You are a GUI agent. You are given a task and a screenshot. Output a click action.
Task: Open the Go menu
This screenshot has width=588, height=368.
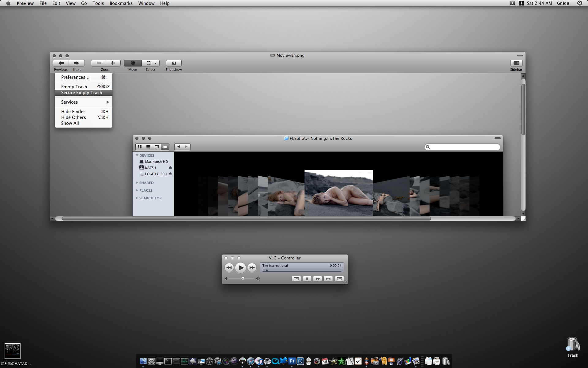click(84, 3)
